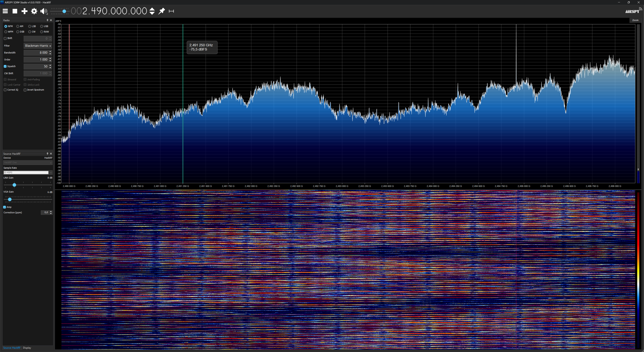This screenshot has width=644, height=352.
Task: Select the USB radio mode
Action: click(x=42, y=26)
